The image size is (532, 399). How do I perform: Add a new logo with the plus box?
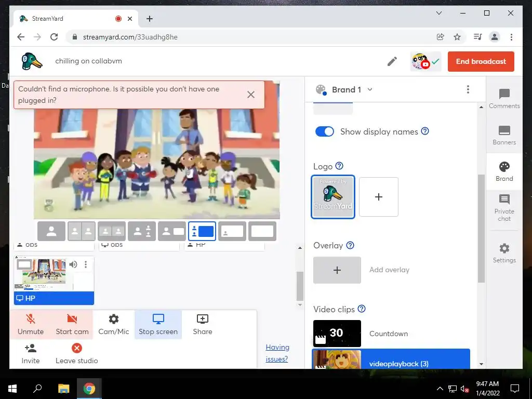click(379, 197)
